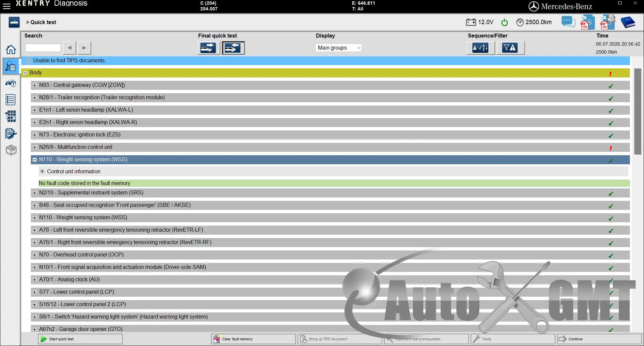Expand N26/9 - Multifunction control unit
644x346 pixels.
click(34, 147)
